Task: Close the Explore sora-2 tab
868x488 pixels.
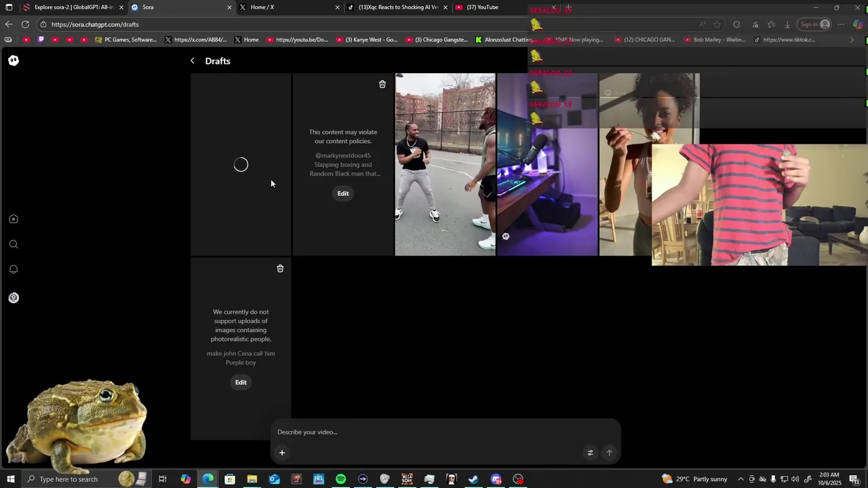Action: (x=121, y=7)
